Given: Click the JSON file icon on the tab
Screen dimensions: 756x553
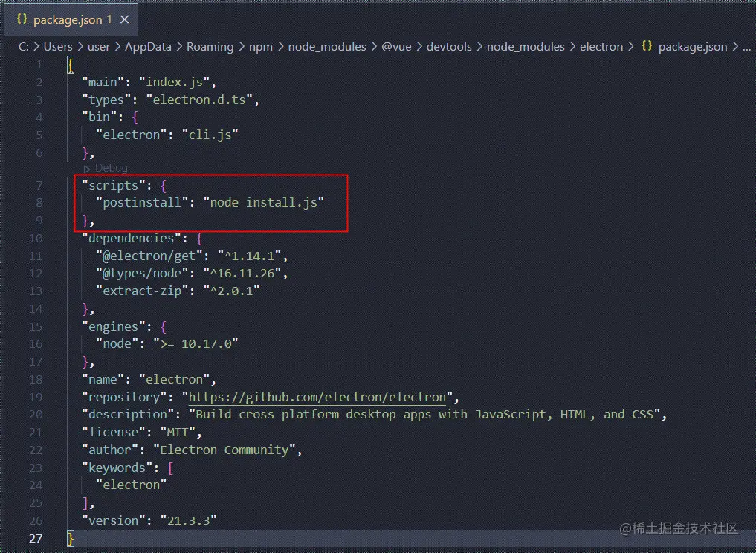Looking at the screenshot, I should pos(22,19).
